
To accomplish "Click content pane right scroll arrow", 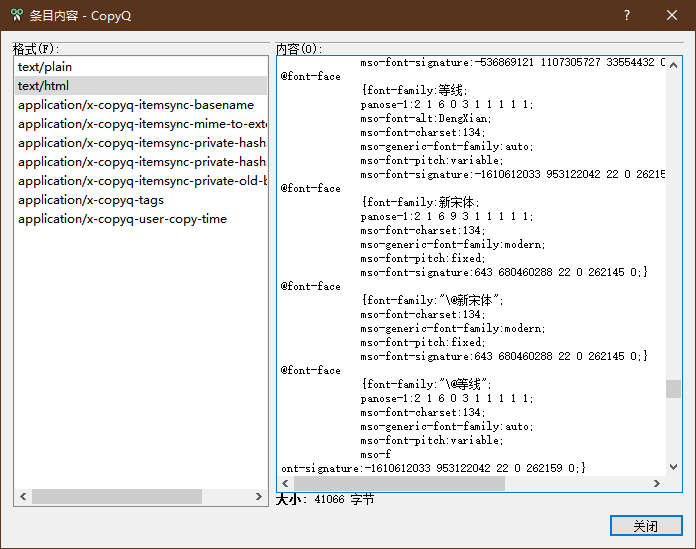I will 658,484.
